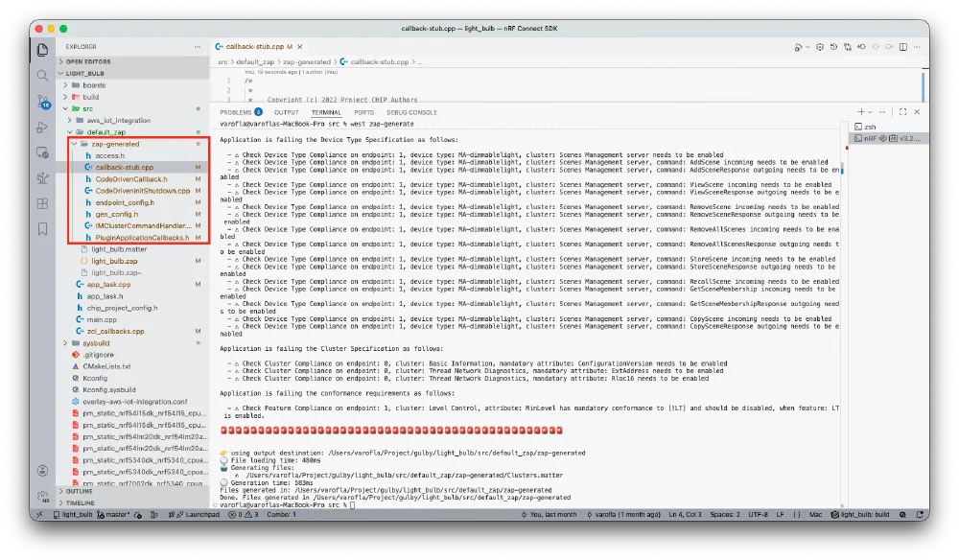This screenshot has height=560, width=959.
Task: Open the Search view in activity bar
Action: tap(42, 75)
